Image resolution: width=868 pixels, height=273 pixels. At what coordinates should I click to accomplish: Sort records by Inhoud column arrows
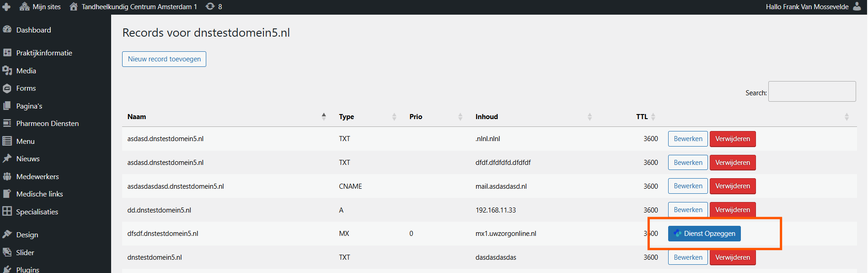pyautogui.click(x=589, y=117)
